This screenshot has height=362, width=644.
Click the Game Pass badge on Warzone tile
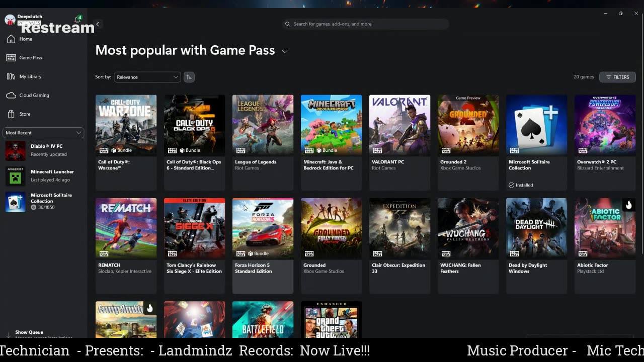click(x=104, y=150)
